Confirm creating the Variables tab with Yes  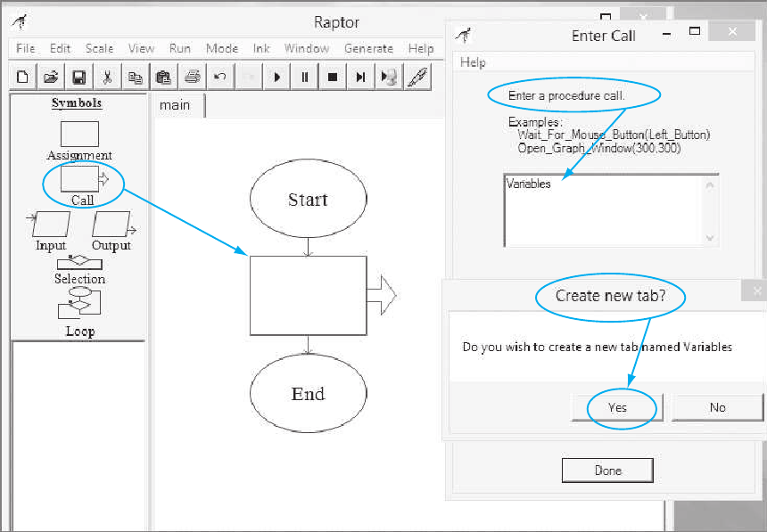[x=618, y=407]
